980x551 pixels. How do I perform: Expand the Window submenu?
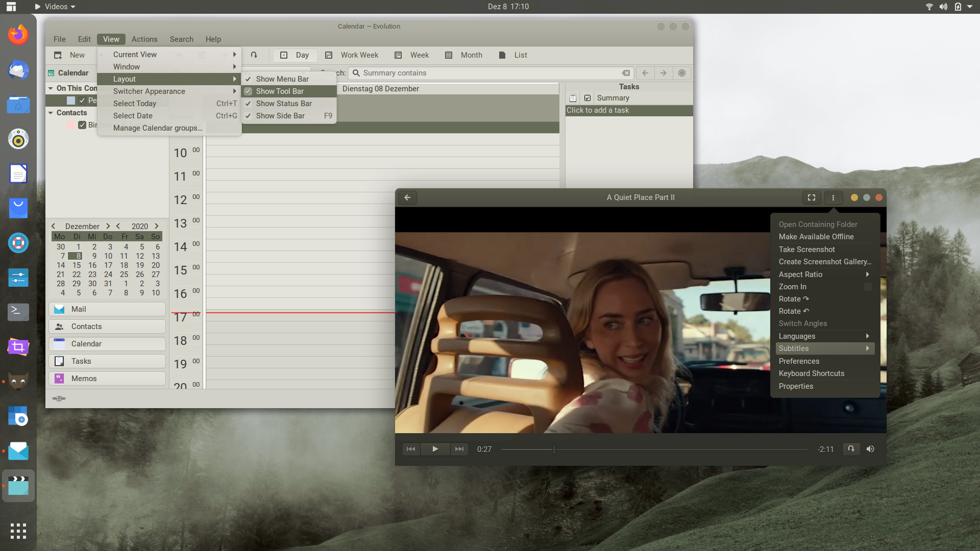coord(169,67)
